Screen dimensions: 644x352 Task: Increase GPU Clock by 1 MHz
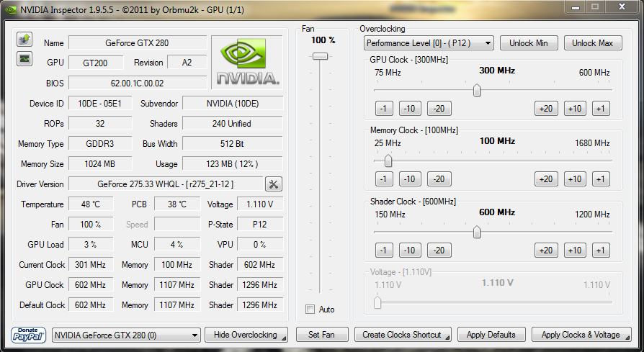point(601,109)
